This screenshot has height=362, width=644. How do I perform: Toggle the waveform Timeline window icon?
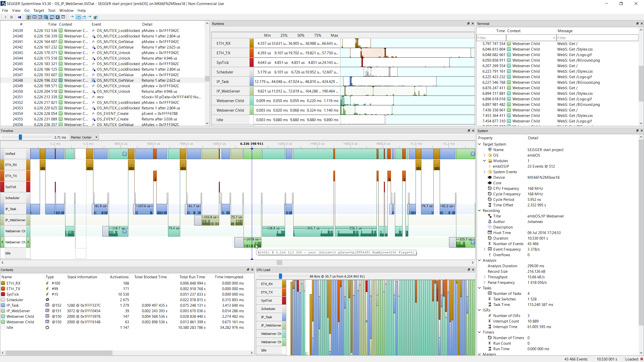[x=34, y=17]
